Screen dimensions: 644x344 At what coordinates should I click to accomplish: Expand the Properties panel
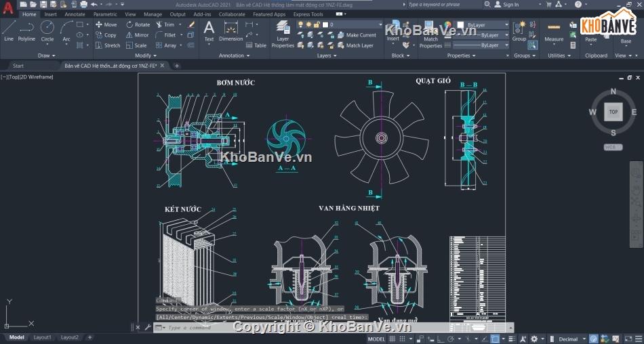tap(461, 56)
